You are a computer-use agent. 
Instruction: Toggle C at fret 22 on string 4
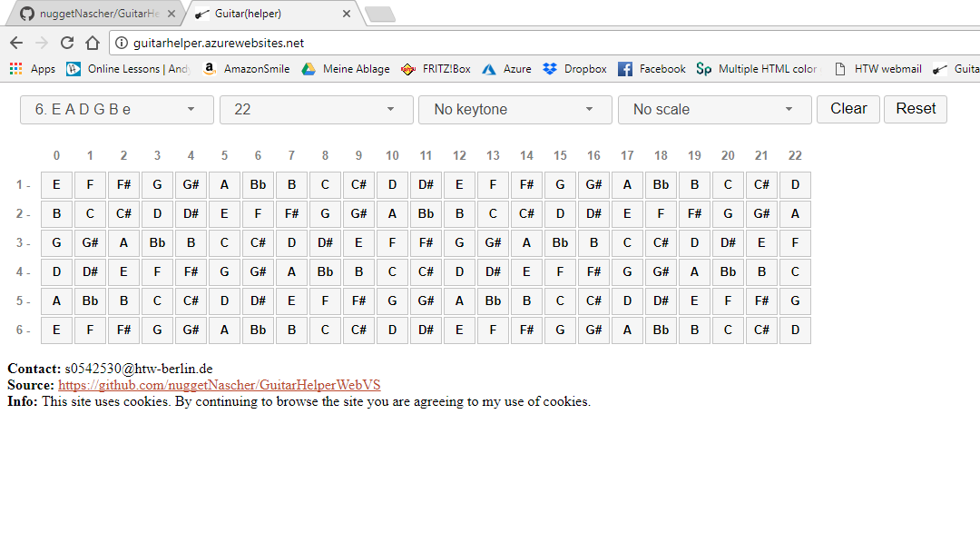(x=795, y=272)
